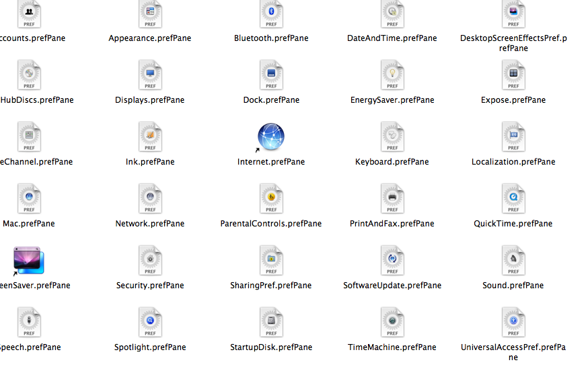
Task: Click the HubDiscs.prefPane disc icon
Action: pyautogui.click(x=29, y=75)
